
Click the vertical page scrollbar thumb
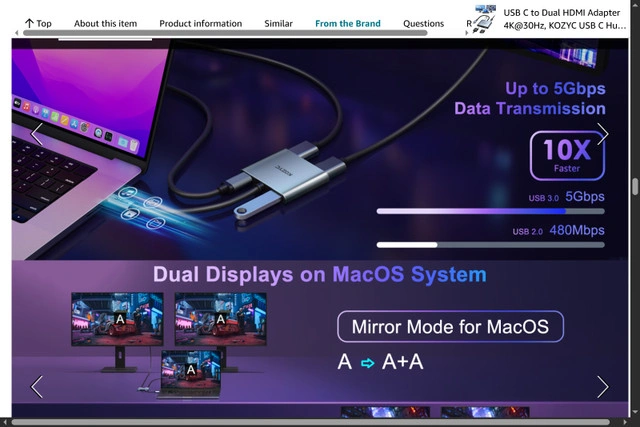coord(634,187)
